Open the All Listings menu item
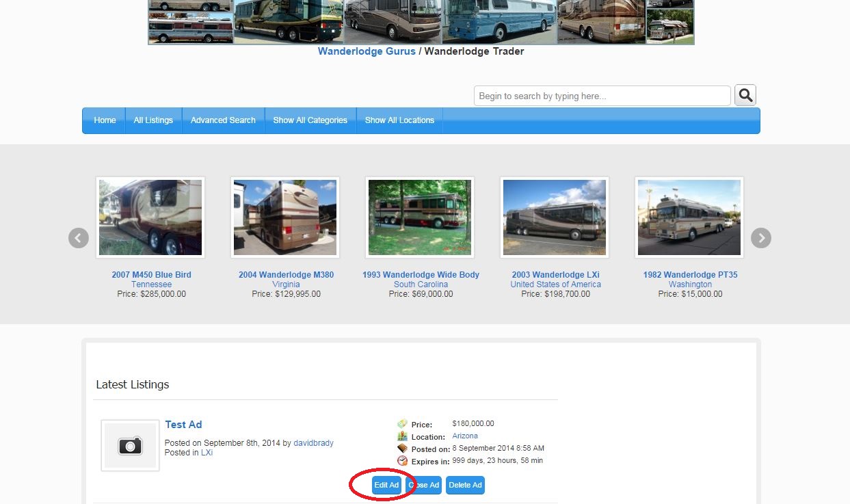 [x=153, y=120]
